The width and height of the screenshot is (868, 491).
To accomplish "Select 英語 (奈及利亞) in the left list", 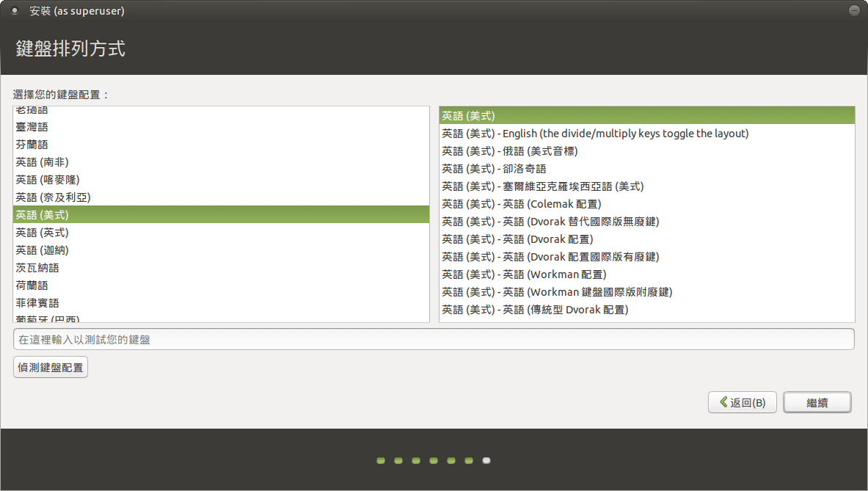I will coord(53,197).
